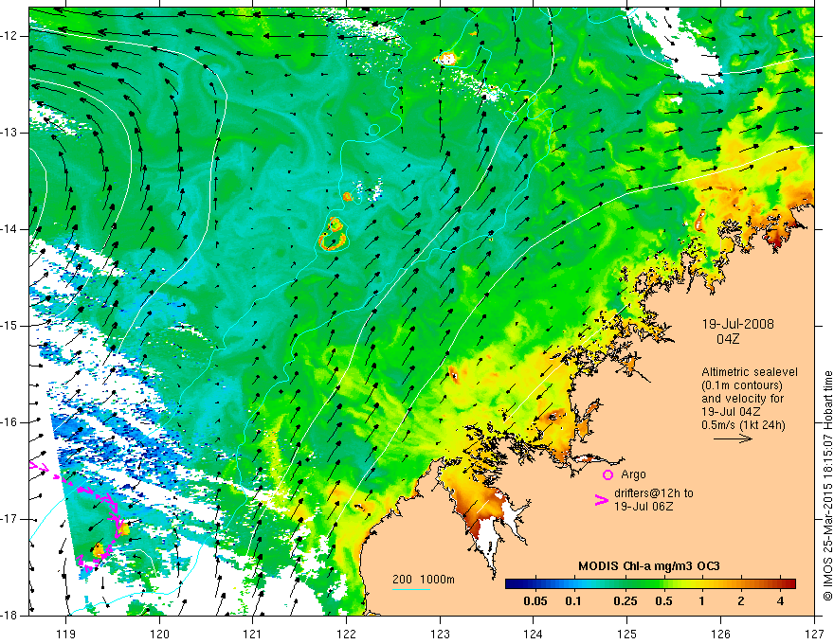Image resolution: width=834 pixels, height=644 pixels.
Task: Click the 0.5m/s velocity reference arrow
Action: 733,438
